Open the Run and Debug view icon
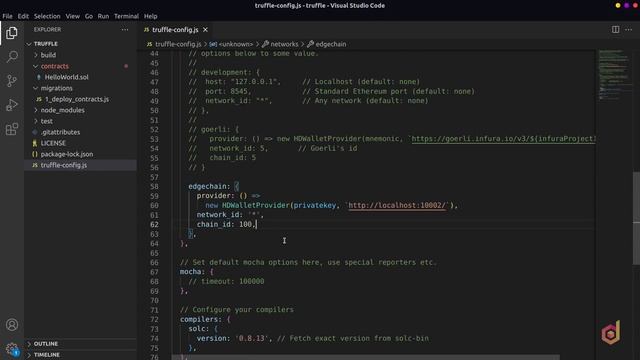Screen dimensions: 640x360 [12, 105]
